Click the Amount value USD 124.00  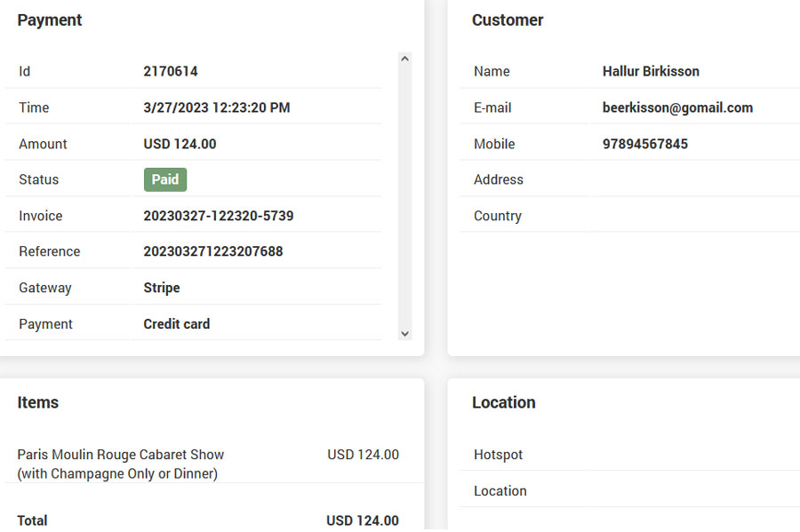click(x=180, y=144)
